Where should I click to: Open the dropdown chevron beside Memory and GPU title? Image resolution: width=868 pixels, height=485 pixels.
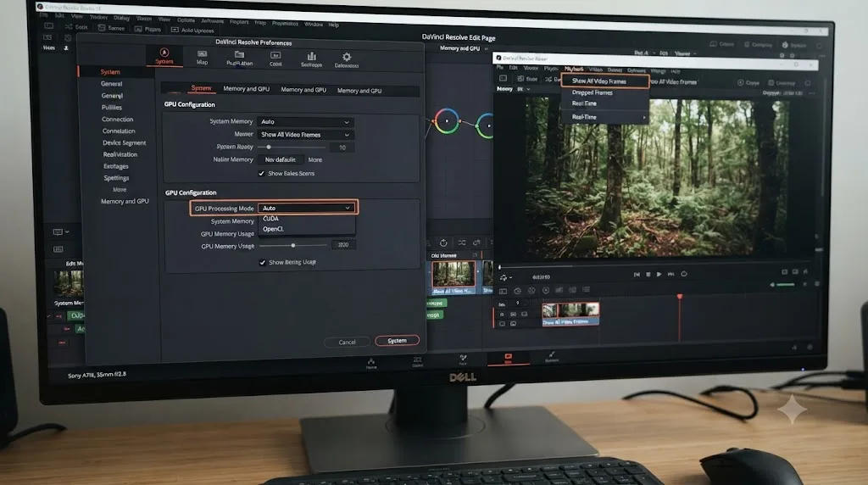click(x=486, y=48)
